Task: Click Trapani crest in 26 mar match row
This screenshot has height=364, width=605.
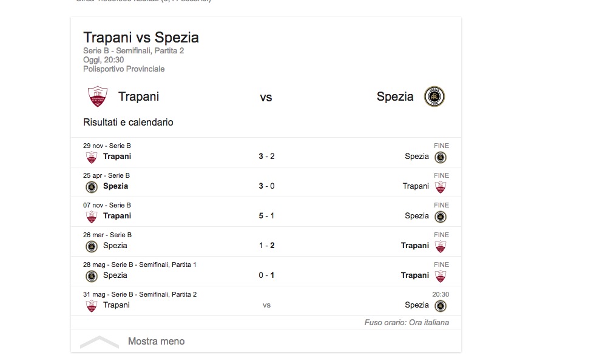Action: tap(441, 246)
